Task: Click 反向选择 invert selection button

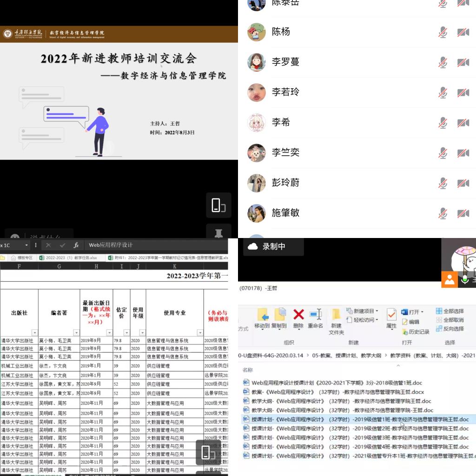Action: 450,329
